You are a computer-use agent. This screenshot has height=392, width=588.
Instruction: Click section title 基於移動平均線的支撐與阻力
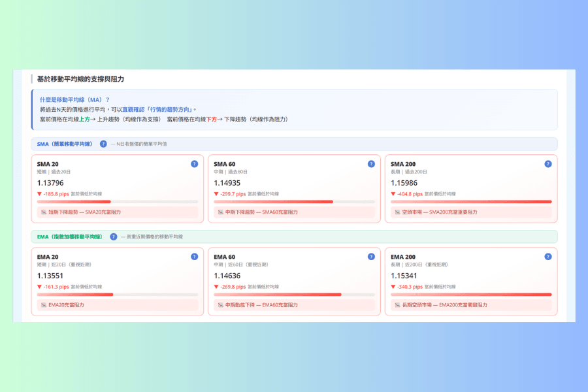click(80, 79)
